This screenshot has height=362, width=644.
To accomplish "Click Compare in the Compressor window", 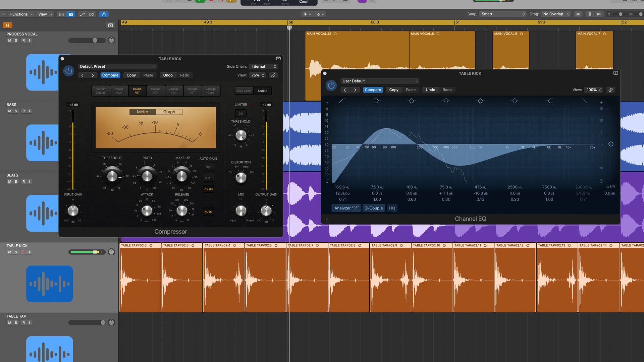I will 110,75.
